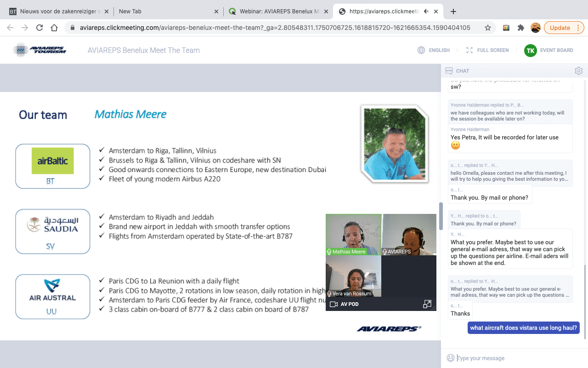Viewport: 588px width, 368px height.
Task: Go back in browser history
Action: [x=10, y=28]
